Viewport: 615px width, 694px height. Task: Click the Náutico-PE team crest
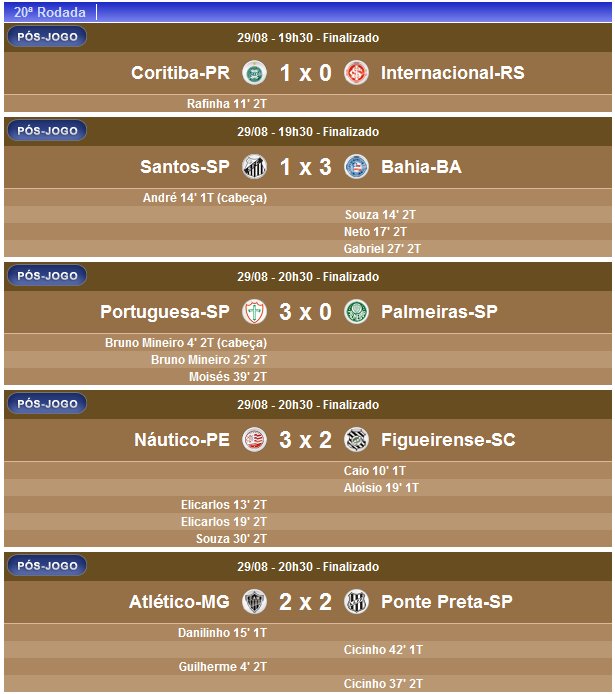pyautogui.click(x=254, y=439)
